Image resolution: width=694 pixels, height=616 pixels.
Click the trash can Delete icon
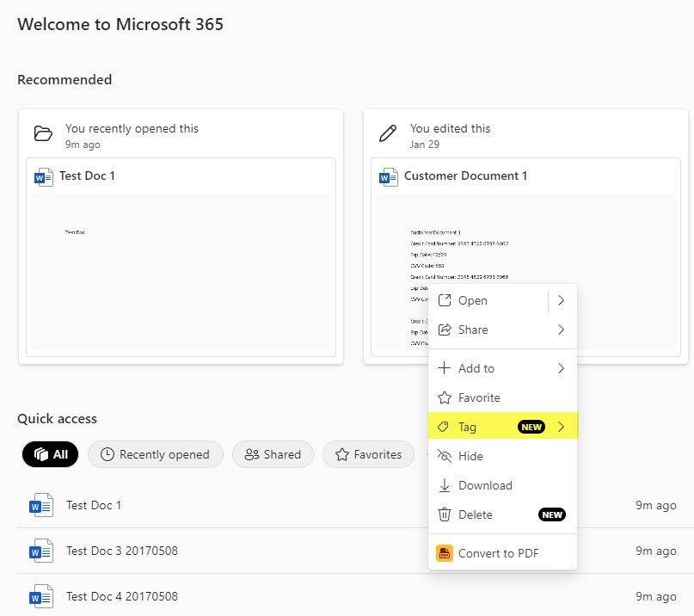pos(445,514)
